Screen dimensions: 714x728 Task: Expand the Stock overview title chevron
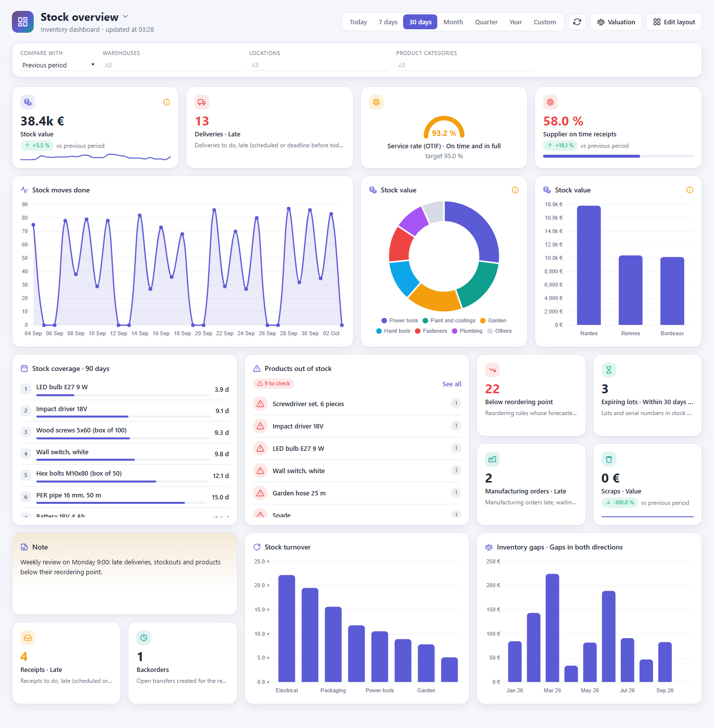point(125,16)
